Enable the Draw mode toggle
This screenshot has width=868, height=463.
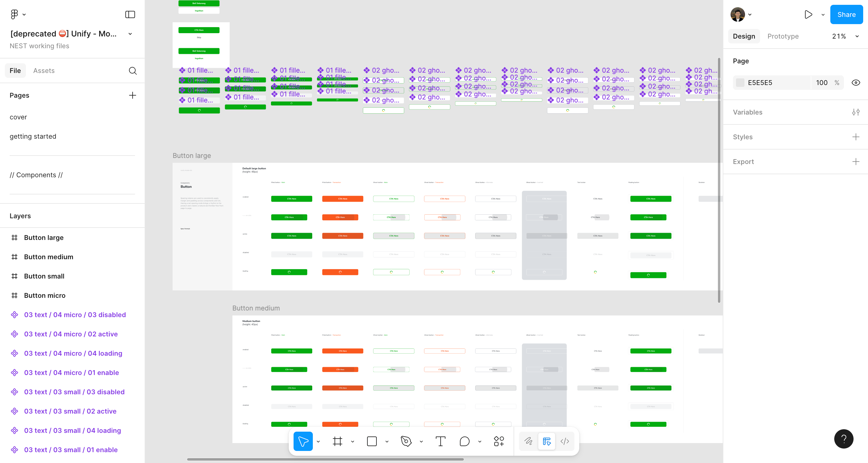click(x=528, y=441)
